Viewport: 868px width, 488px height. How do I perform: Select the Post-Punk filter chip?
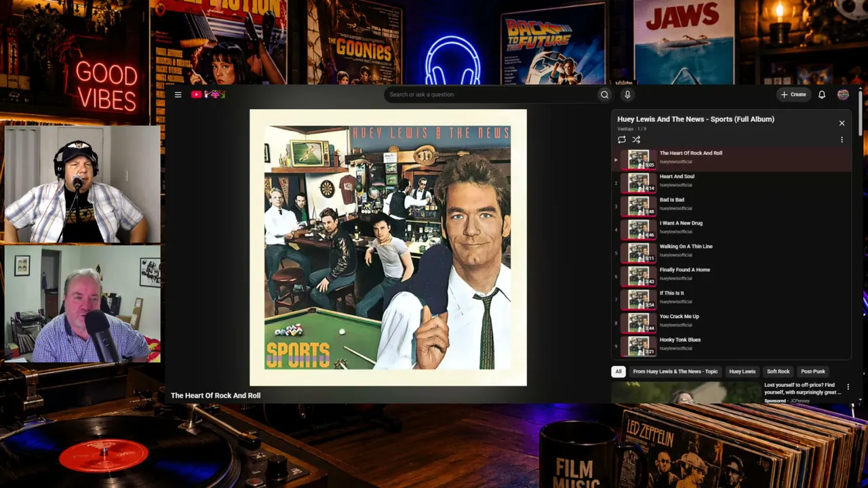pos(813,371)
